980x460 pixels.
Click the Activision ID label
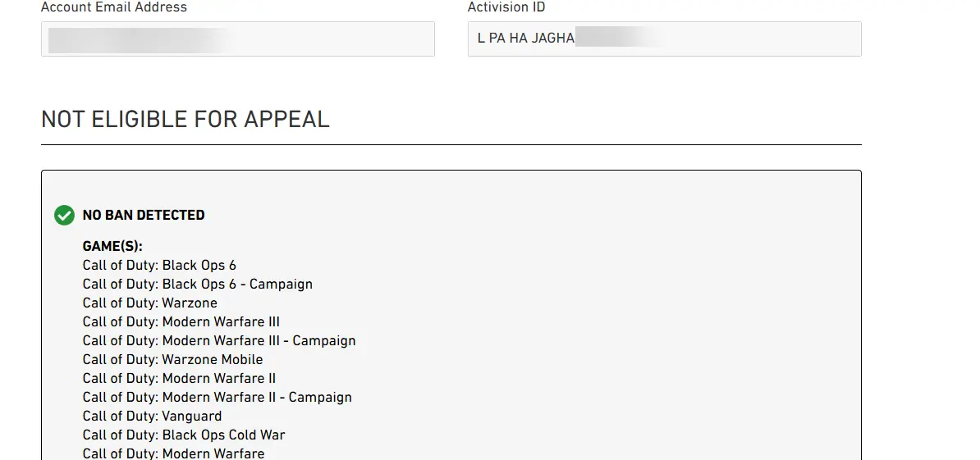point(506,7)
